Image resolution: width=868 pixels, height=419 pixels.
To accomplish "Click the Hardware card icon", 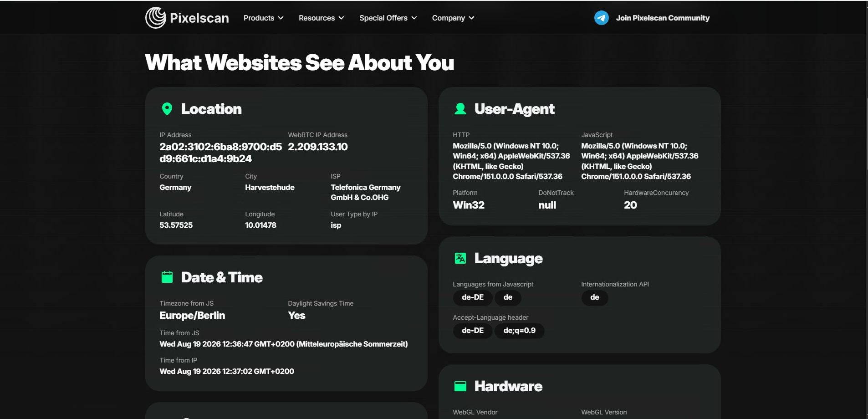I will (460, 386).
